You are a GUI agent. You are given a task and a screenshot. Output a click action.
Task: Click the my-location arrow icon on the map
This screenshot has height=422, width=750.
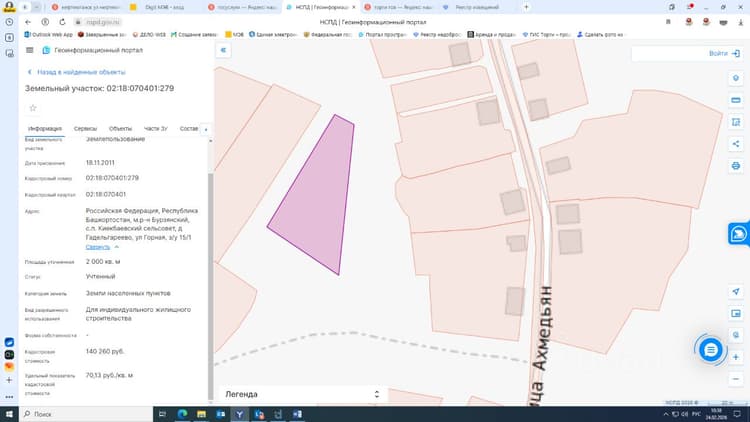pos(736,291)
